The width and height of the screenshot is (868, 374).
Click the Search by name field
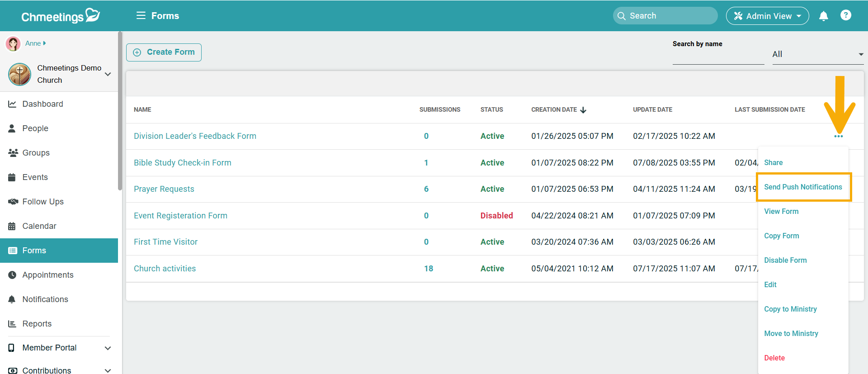point(718,56)
